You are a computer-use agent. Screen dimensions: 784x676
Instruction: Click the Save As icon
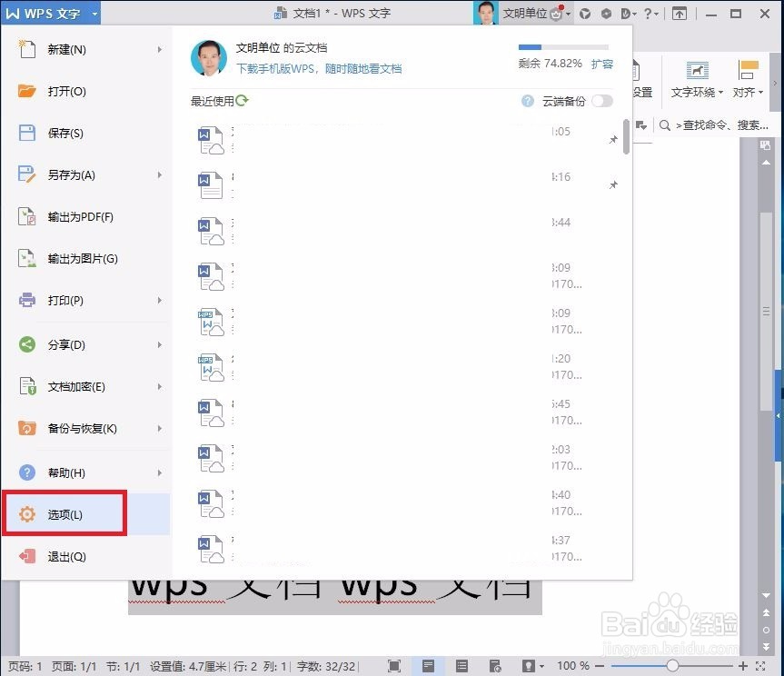tap(27, 174)
